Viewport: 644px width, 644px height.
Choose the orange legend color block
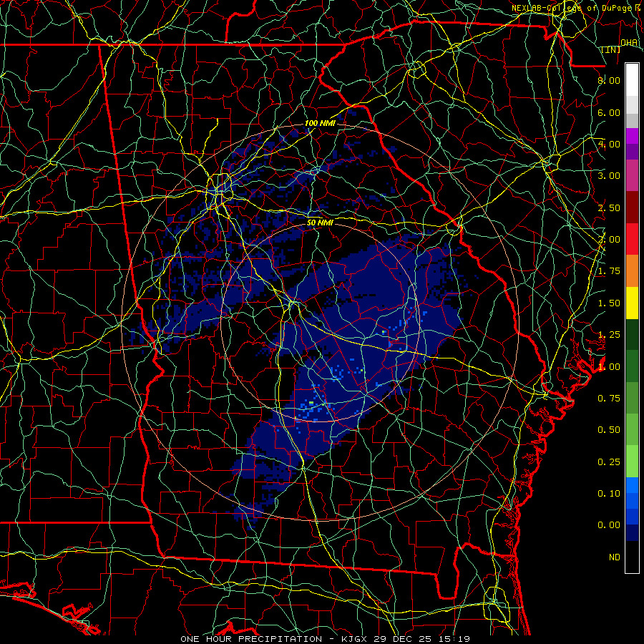point(632,270)
